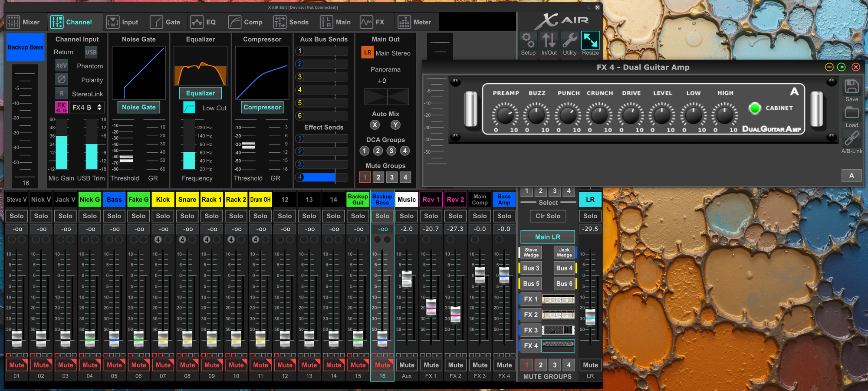Solo the Snare channel
The image size is (868, 391).
click(187, 216)
